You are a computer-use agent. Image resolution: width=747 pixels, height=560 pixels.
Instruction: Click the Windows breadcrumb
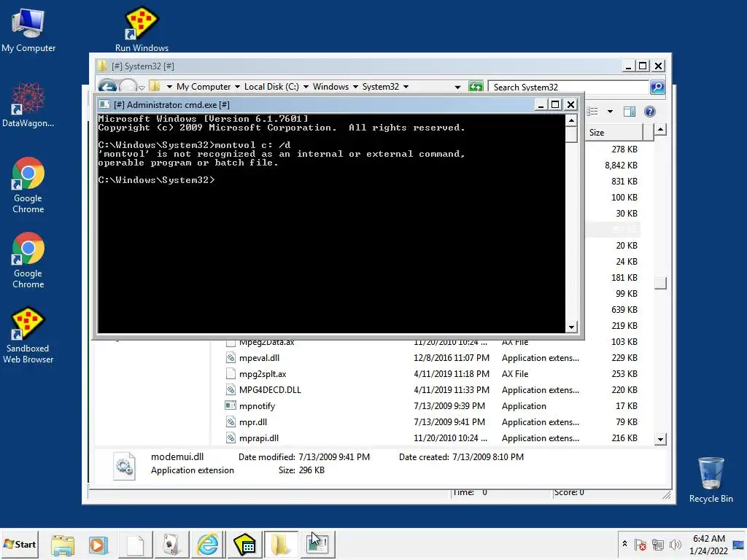pos(330,87)
